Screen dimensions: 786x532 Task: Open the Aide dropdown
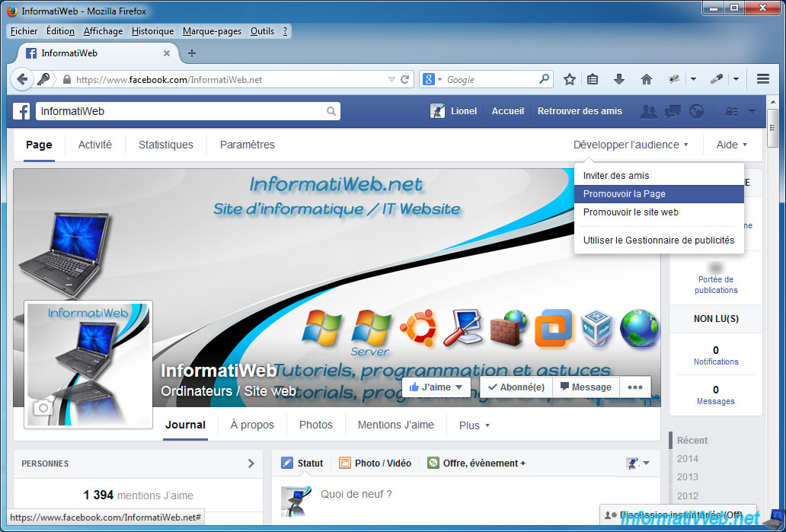coord(731,145)
